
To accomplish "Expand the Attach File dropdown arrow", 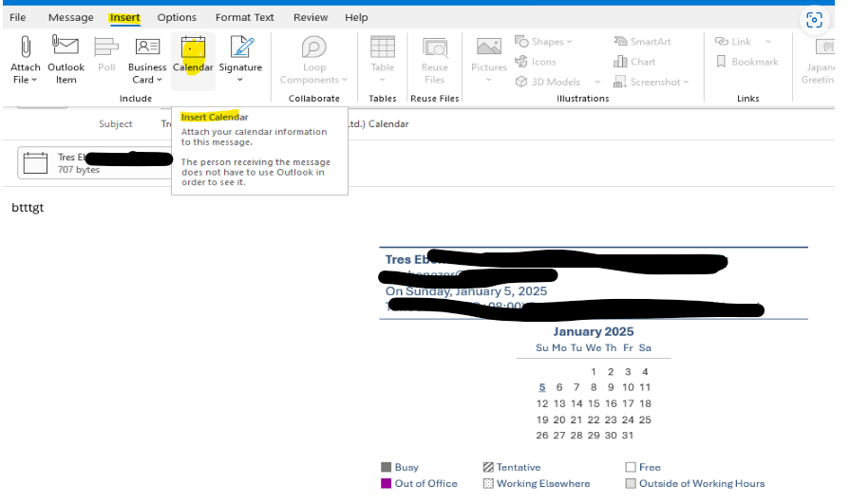I will tap(34, 80).
